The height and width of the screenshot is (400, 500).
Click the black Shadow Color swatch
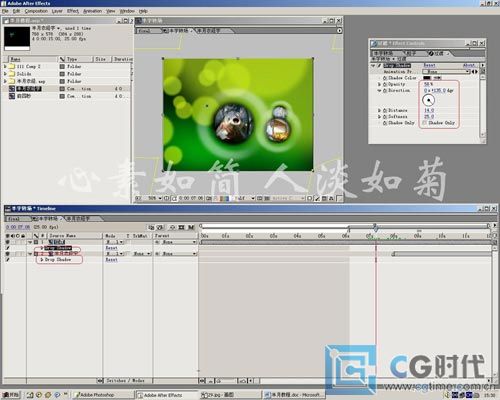coord(427,78)
